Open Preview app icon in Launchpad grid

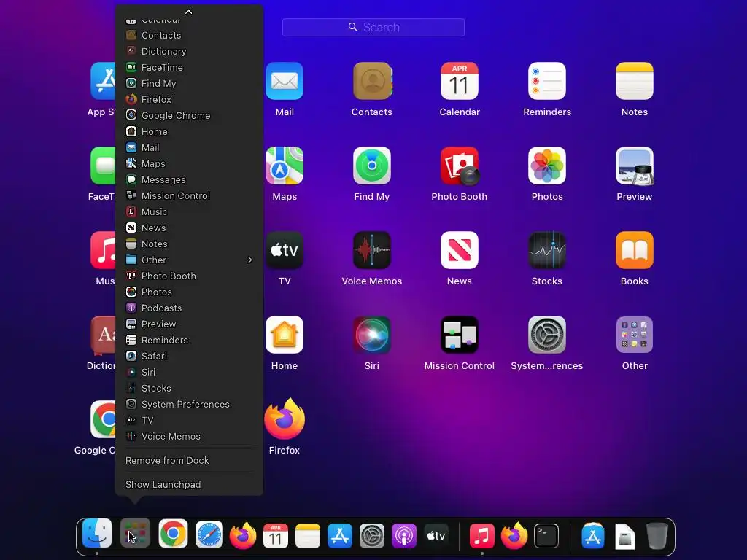tap(635, 166)
